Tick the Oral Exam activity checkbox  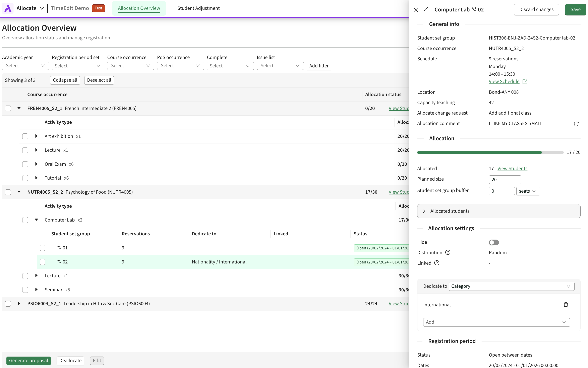tap(25, 164)
